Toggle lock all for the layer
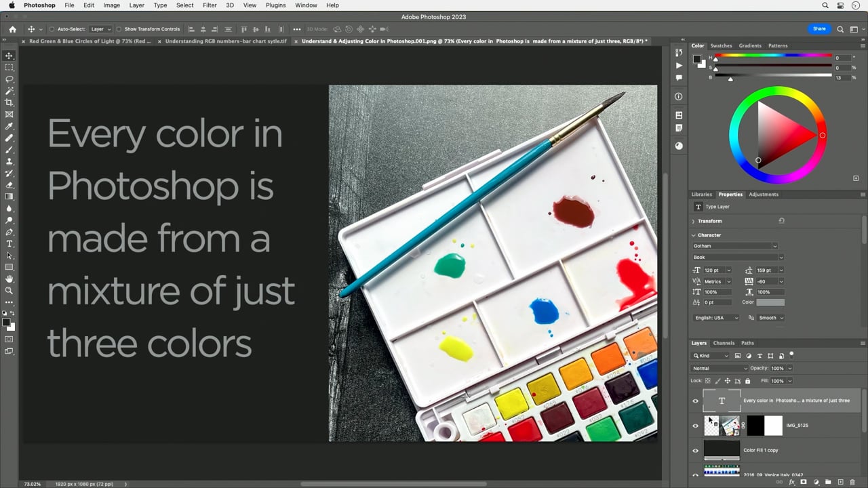868x488 pixels. tap(748, 381)
